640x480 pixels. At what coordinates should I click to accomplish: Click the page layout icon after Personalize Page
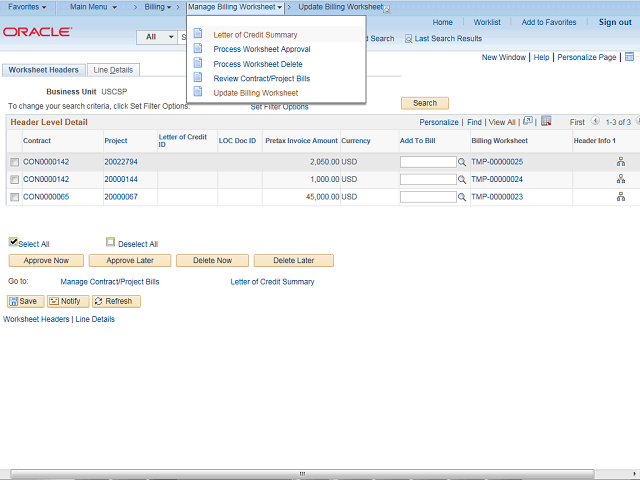tap(629, 57)
